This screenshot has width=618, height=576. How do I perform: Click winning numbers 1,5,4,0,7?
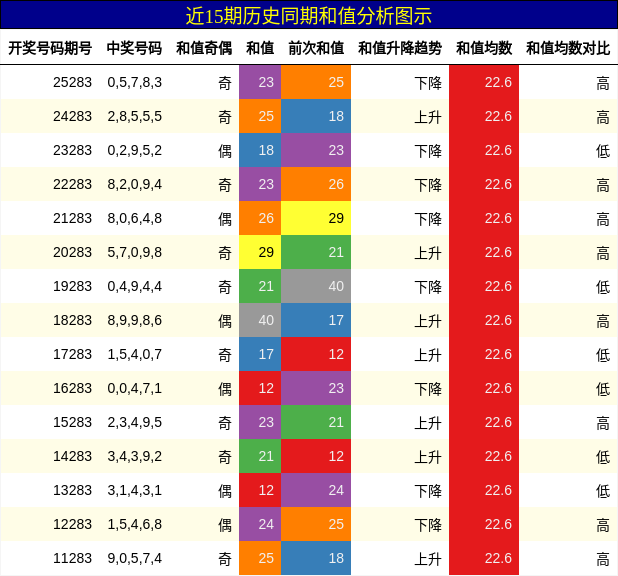point(134,354)
